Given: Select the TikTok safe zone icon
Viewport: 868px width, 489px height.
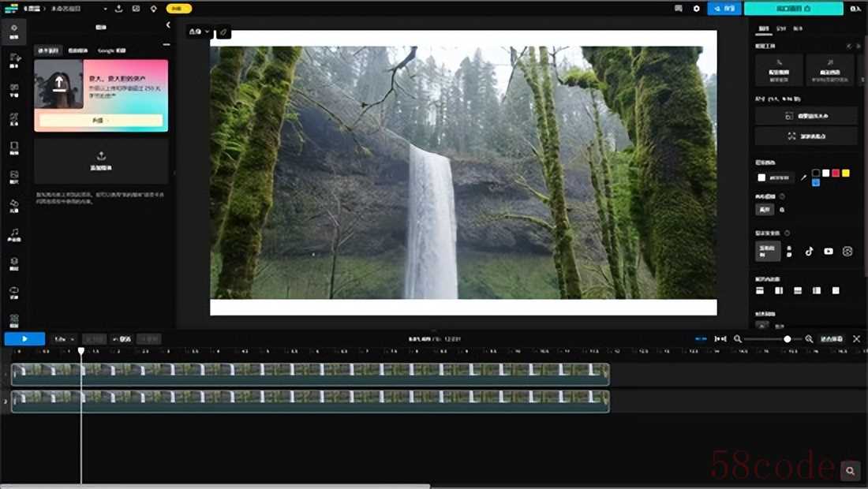Looking at the screenshot, I should pos(809,252).
